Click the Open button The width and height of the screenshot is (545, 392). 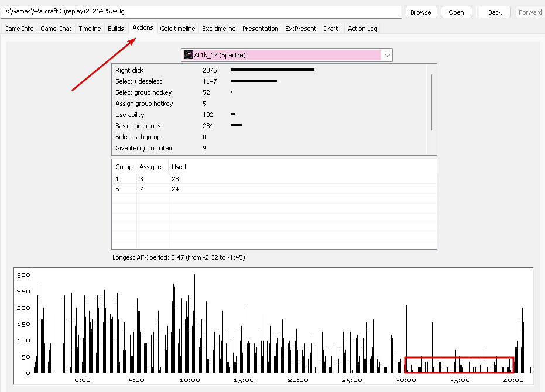pos(456,12)
